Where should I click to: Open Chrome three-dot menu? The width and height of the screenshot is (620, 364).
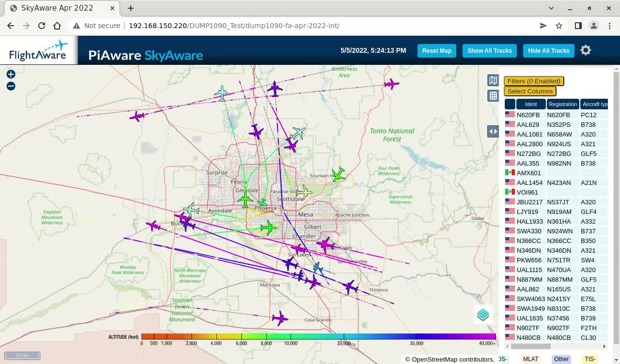click(x=609, y=26)
